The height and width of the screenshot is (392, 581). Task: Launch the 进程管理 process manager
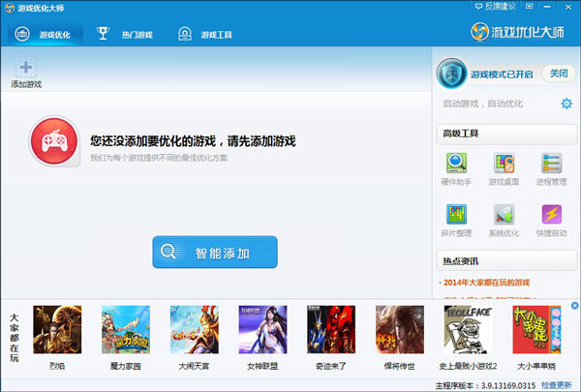pyautogui.click(x=551, y=166)
